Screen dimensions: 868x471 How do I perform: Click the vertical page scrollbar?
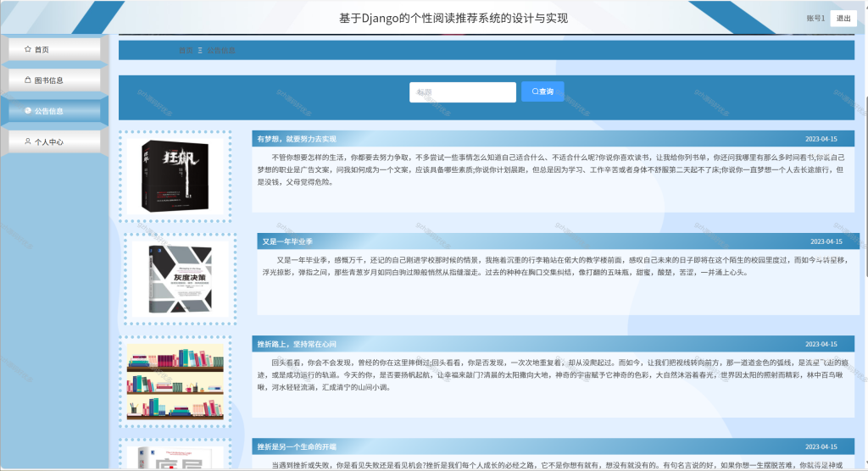coord(865,187)
